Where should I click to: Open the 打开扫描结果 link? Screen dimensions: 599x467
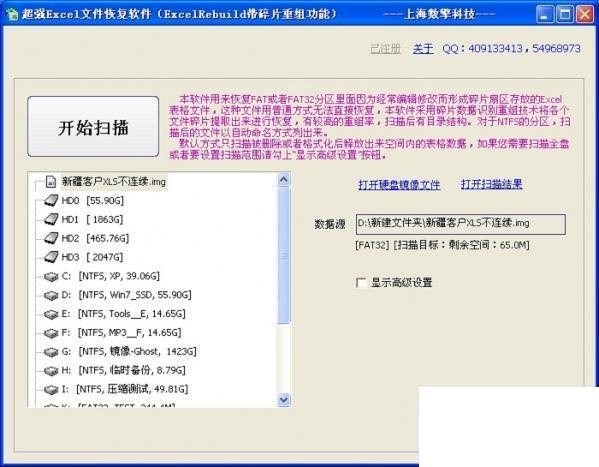491,184
